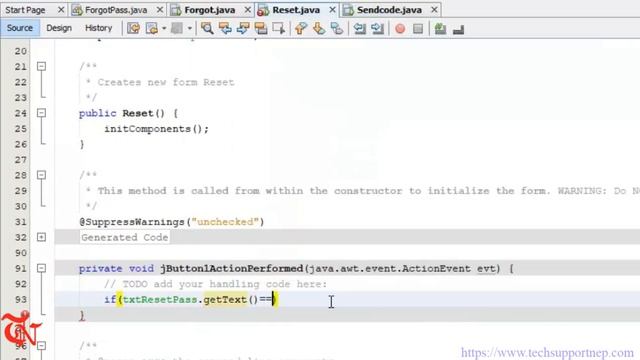640x360 pixels.
Task: Switch to Source view
Action: (20, 28)
